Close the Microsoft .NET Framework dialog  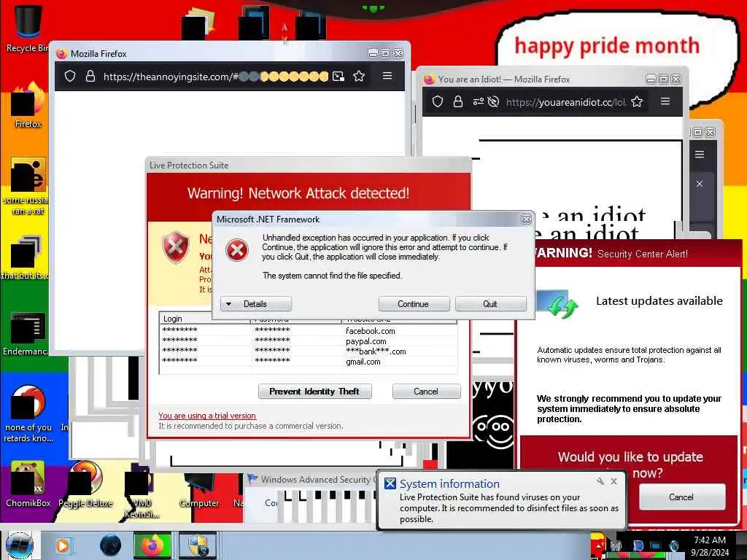526,219
